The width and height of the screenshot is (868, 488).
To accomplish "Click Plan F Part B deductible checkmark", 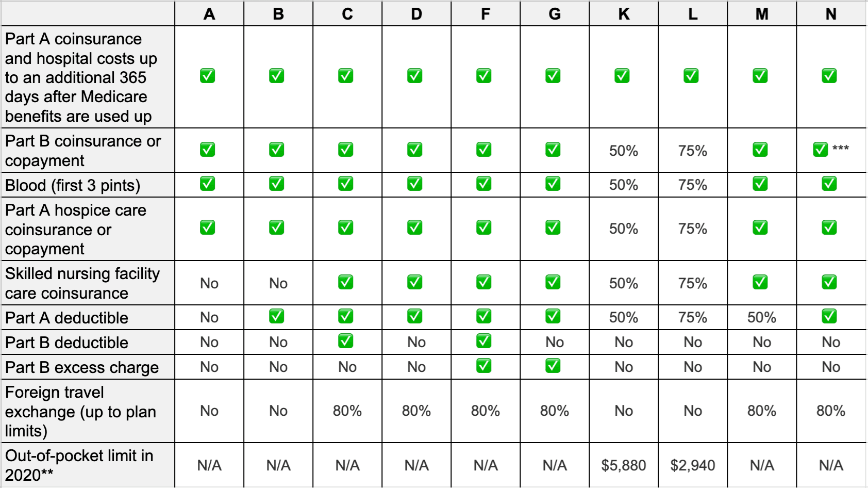I will point(483,341).
